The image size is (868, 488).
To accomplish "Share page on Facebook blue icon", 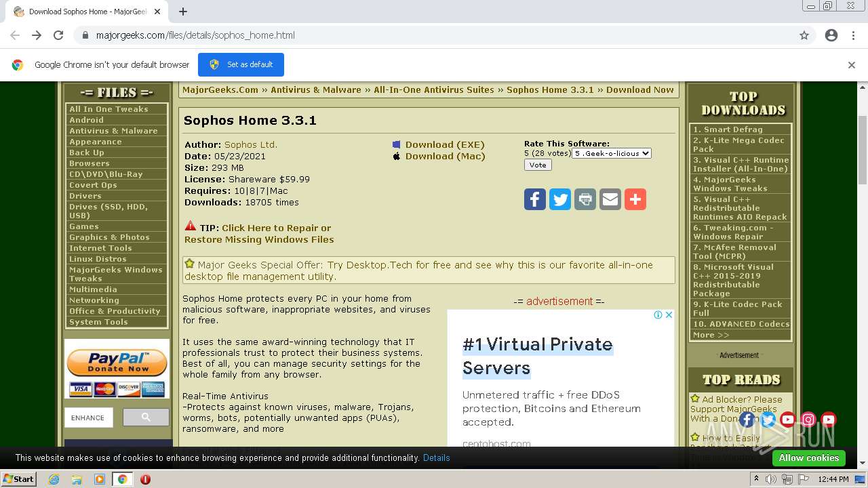I will [x=535, y=199].
